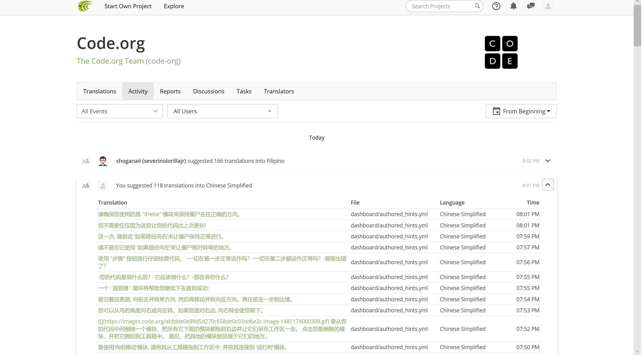Click the Crowdin logo icon
Viewport: 644px width, 355px height.
pos(85,6)
